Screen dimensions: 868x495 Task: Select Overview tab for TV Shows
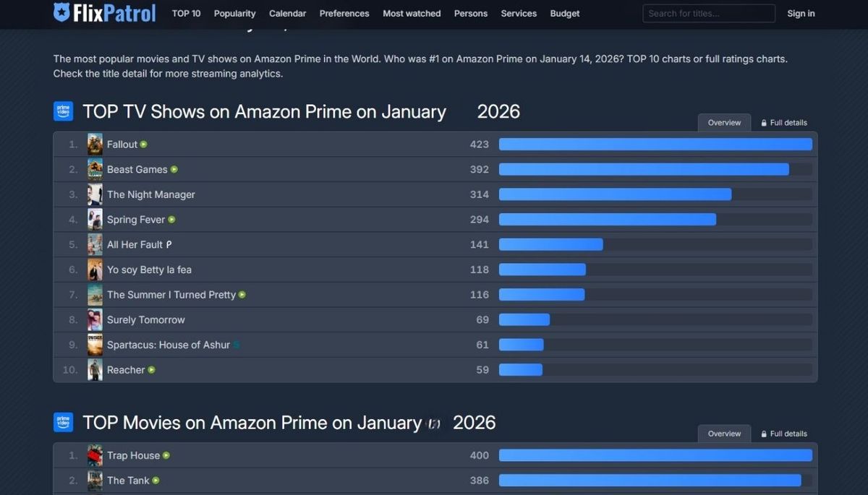pos(724,123)
